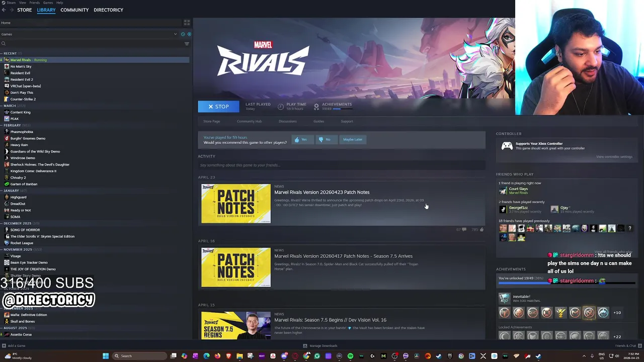Click the activity status text field
The image size is (644, 362).
coord(342,165)
